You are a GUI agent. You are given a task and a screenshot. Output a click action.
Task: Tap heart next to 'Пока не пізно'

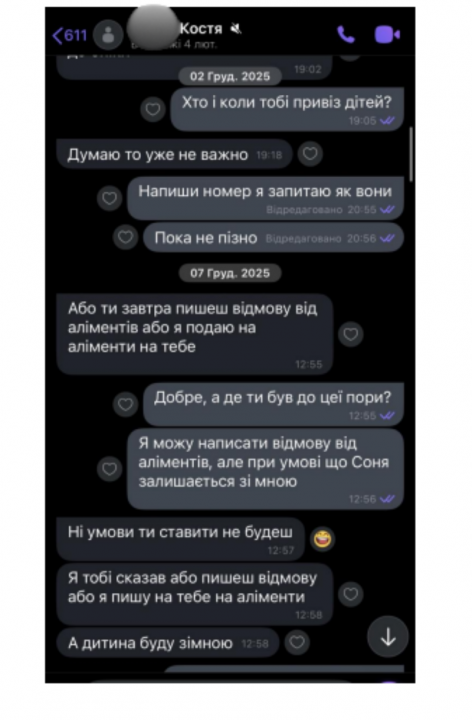click(125, 237)
